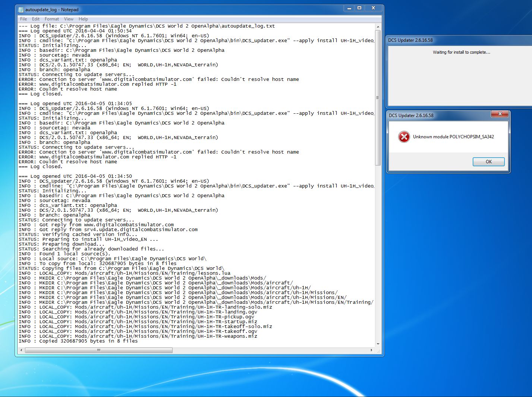Click 'Verifying cached version info...' status line

pyautogui.click(x=78, y=234)
